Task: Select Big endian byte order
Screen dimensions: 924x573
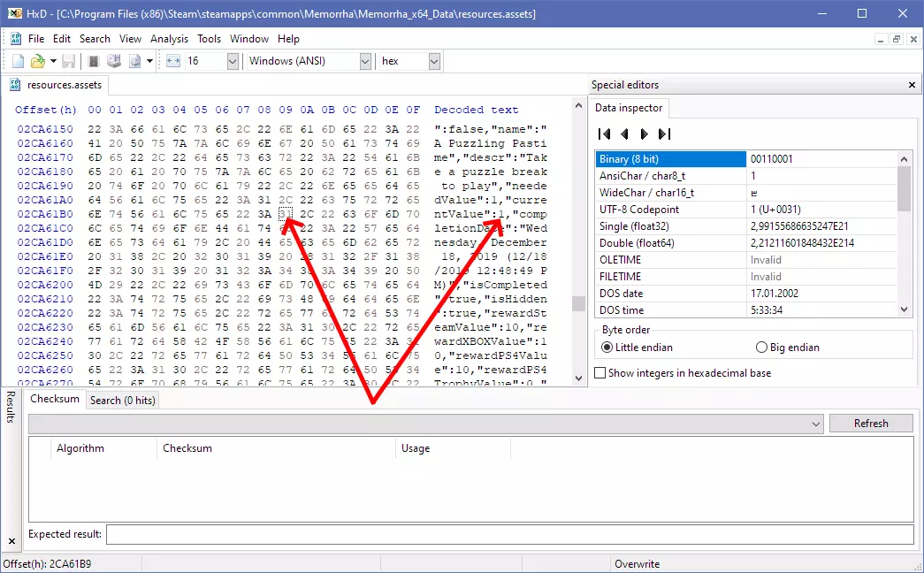Action: pyautogui.click(x=761, y=348)
